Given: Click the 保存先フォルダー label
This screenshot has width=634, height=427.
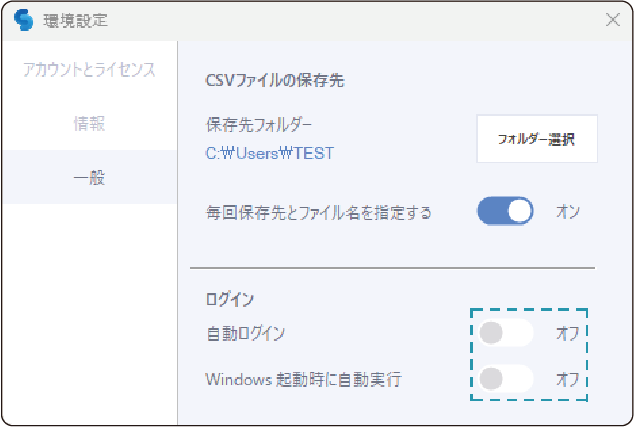Looking at the screenshot, I should [259, 125].
